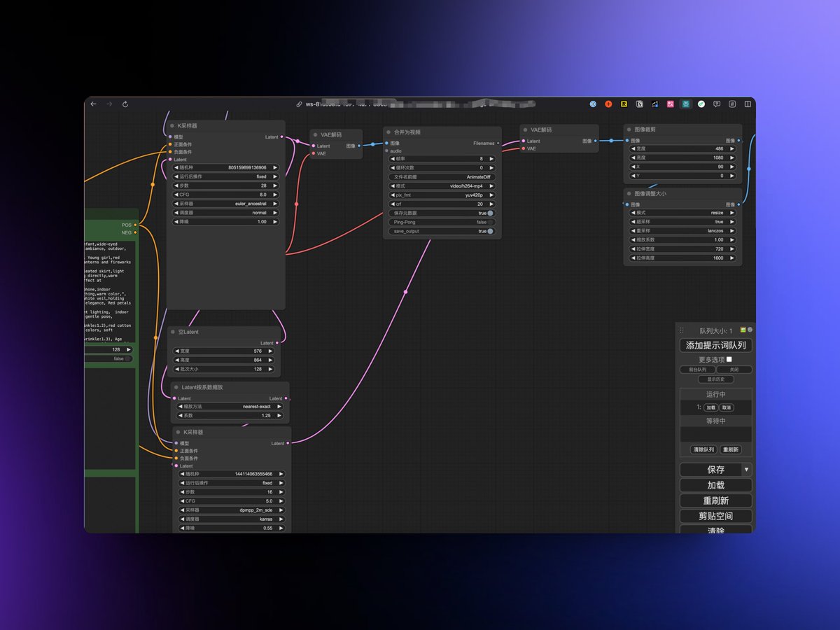Click the red plus extension icon
This screenshot has width=840, height=630.
(608, 104)
